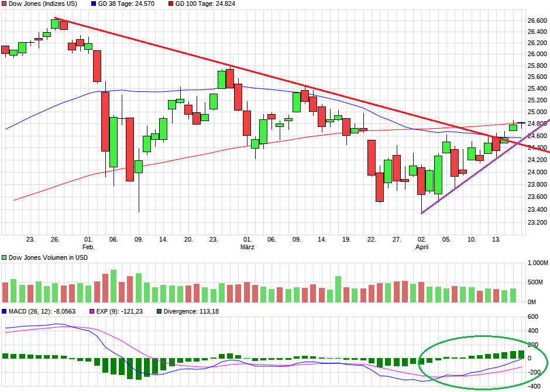Select the "GD 38 Tage: 24.570" legend text
550x392 pixels.
click(126, 4)
